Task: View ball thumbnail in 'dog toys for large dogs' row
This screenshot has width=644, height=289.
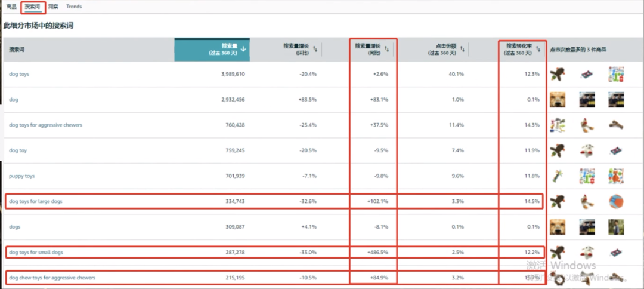Action: (617, 201)
